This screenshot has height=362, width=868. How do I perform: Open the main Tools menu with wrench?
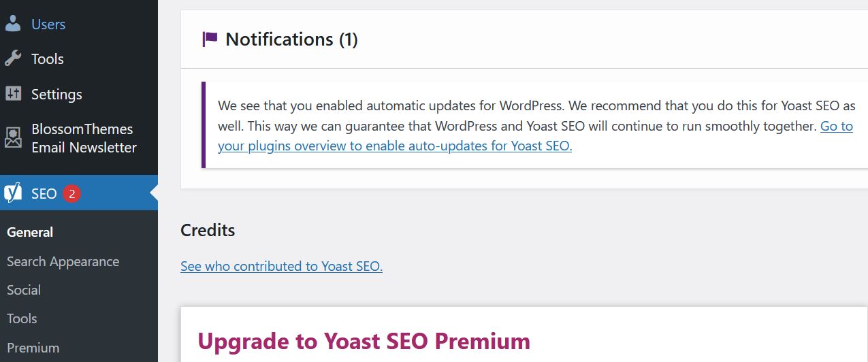pyautogui.click(x=47, y=59)
